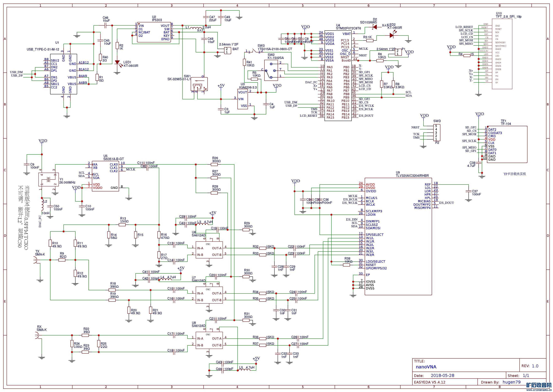Choose the U8 SA612AD mixer block
Screen dimensions: 553x392
[209, 340]
